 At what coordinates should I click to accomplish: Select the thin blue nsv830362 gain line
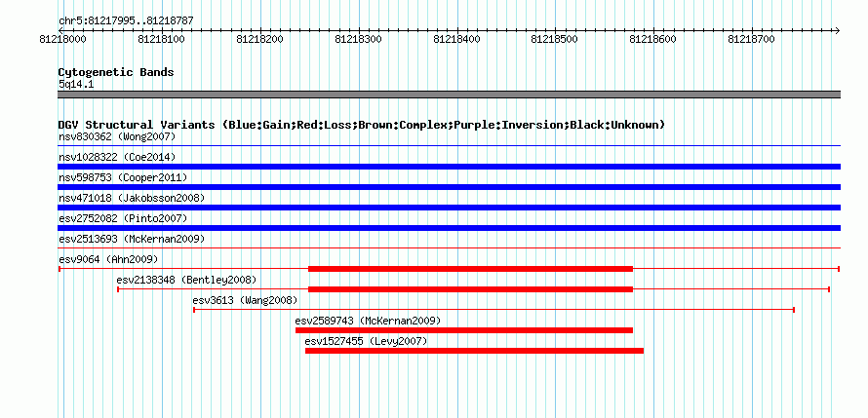(x=449, y=146)
